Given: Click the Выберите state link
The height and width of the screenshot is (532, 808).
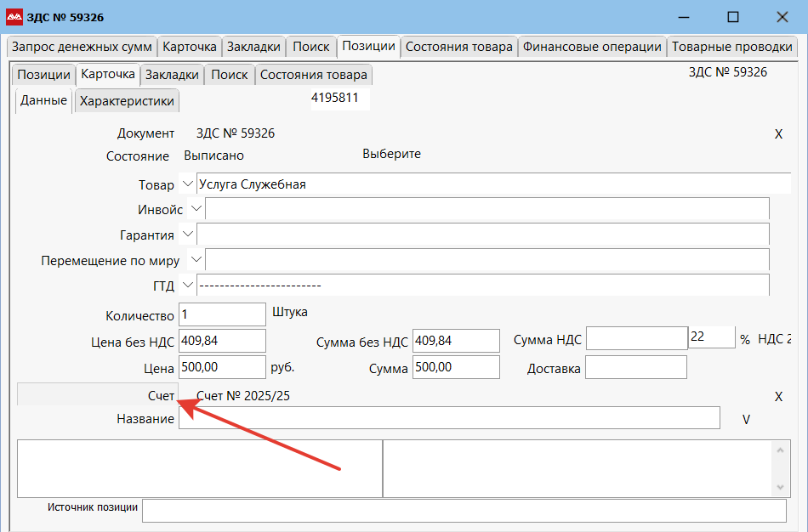Looking at the screenshot, I should click(391, 155).
